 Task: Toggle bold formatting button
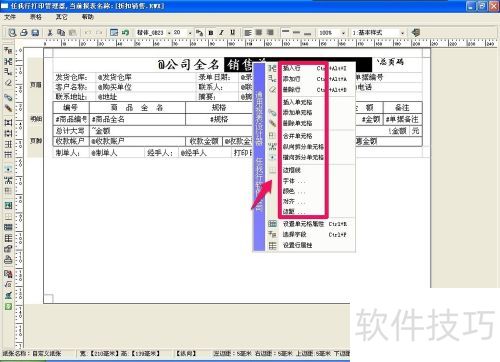point(211,32)
